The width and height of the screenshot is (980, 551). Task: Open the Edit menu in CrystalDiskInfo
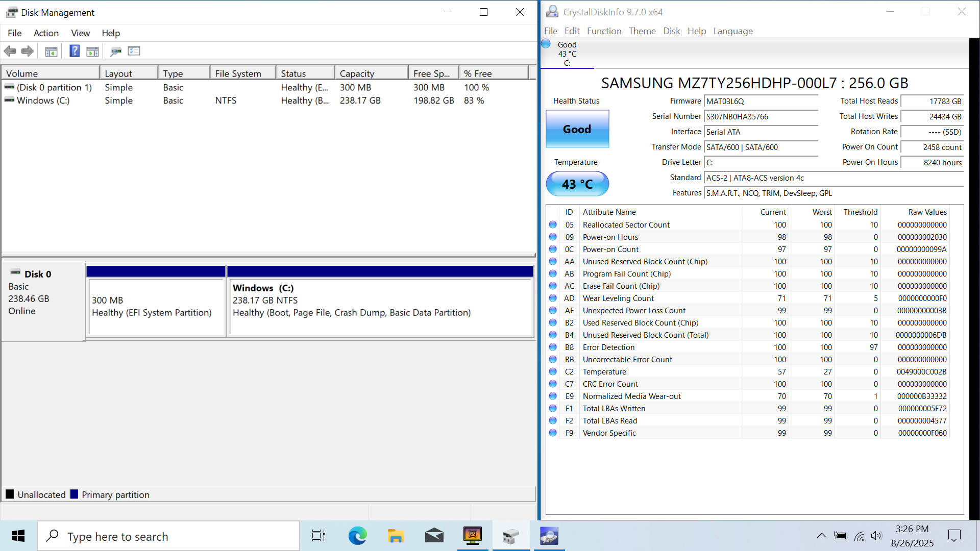point(572,31)
